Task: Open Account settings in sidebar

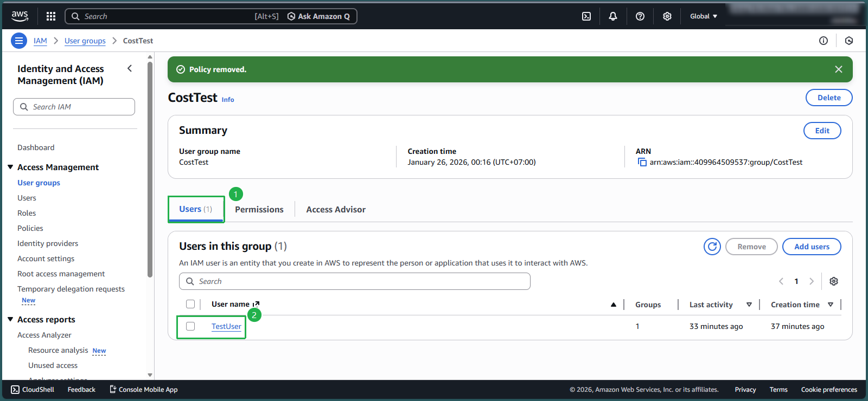Action: [46, 258]
